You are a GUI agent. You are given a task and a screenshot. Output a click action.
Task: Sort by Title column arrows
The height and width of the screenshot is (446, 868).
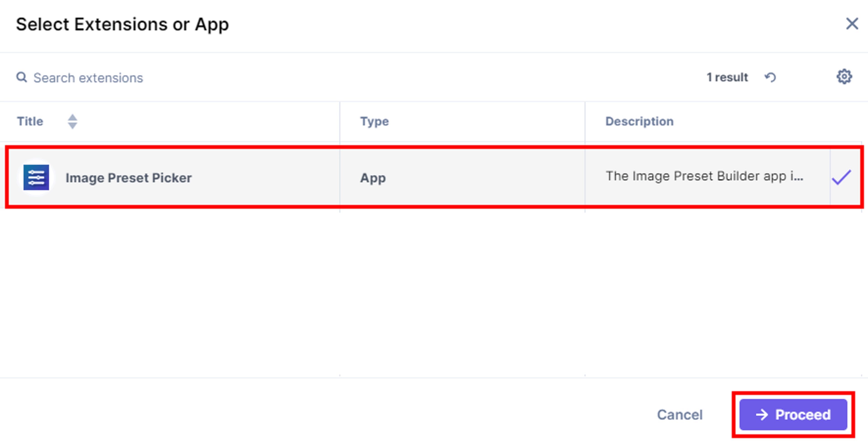click(72, 122)
